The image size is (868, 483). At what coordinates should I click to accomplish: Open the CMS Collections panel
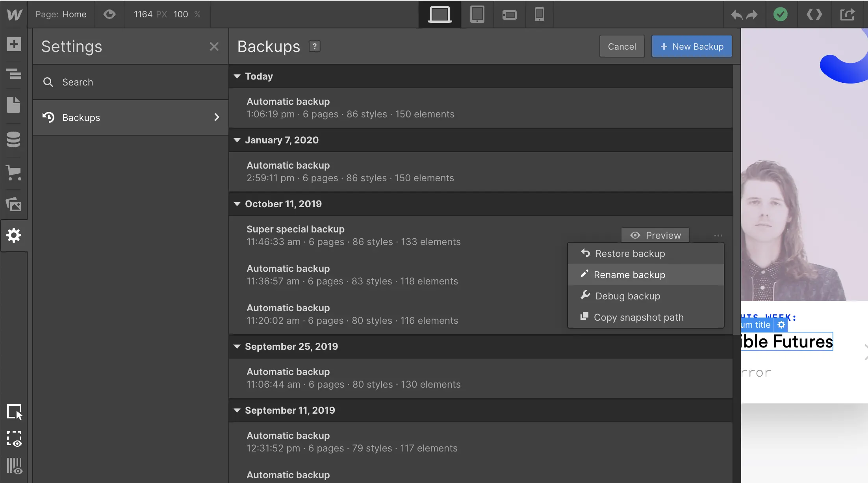(x=14, y=139)
